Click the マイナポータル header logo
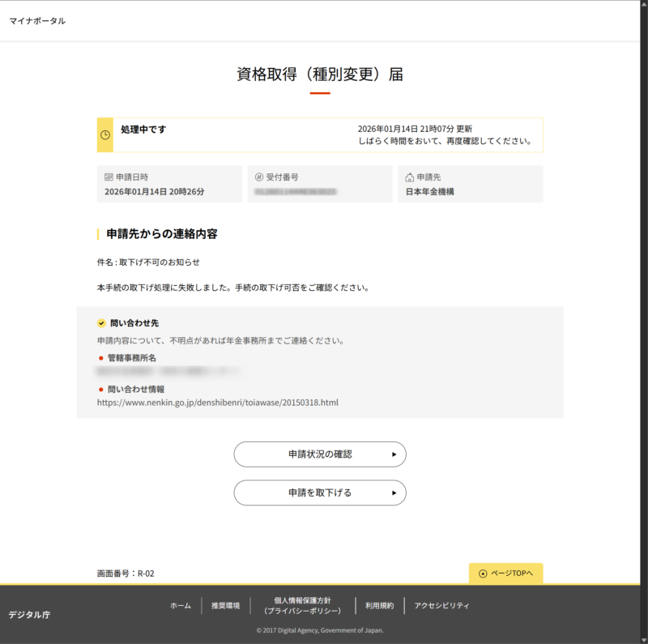Image resolution: width=648 pixels, height=644 pixels. click(37, 21)
